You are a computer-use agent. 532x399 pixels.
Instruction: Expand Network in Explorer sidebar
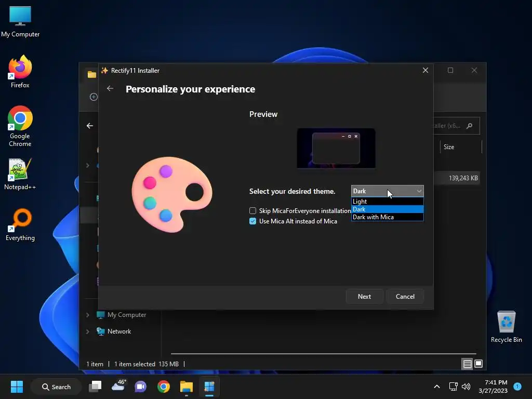[x=87, y=331]
